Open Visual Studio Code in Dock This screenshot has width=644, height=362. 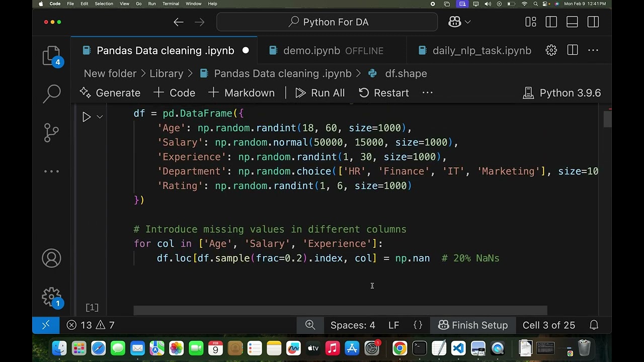click(458, 348)
